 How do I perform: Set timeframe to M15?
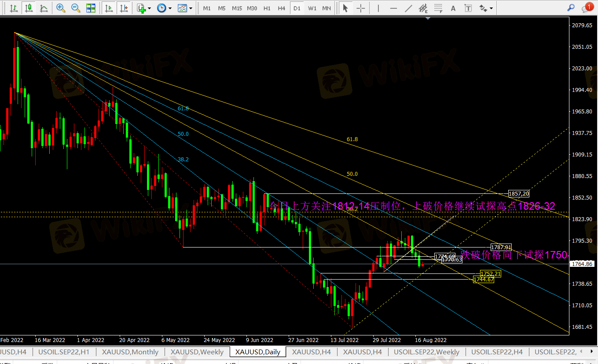pos(237,8)
